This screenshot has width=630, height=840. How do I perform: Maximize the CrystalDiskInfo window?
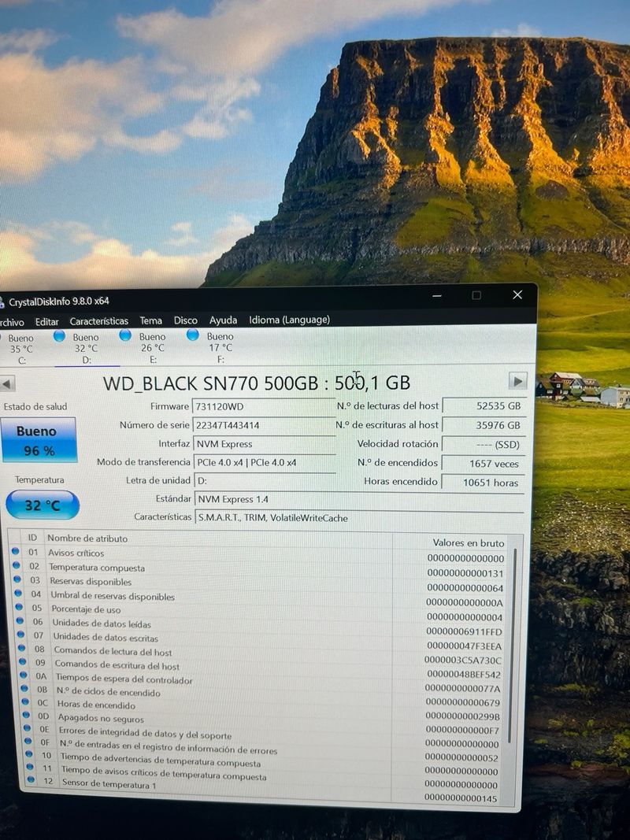[x=476, y=295]
